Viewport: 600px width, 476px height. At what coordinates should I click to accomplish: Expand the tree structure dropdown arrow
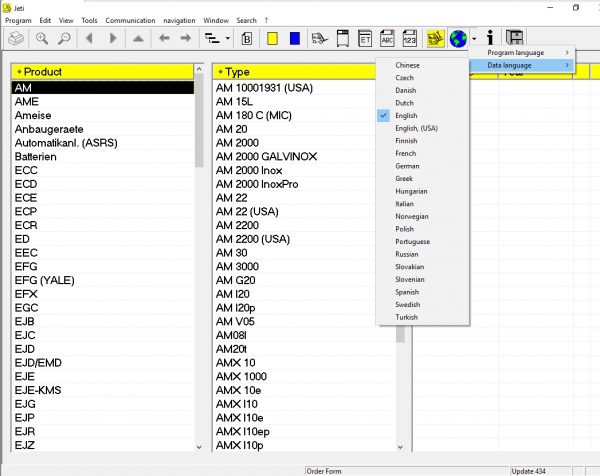click(x=228, y=38)
